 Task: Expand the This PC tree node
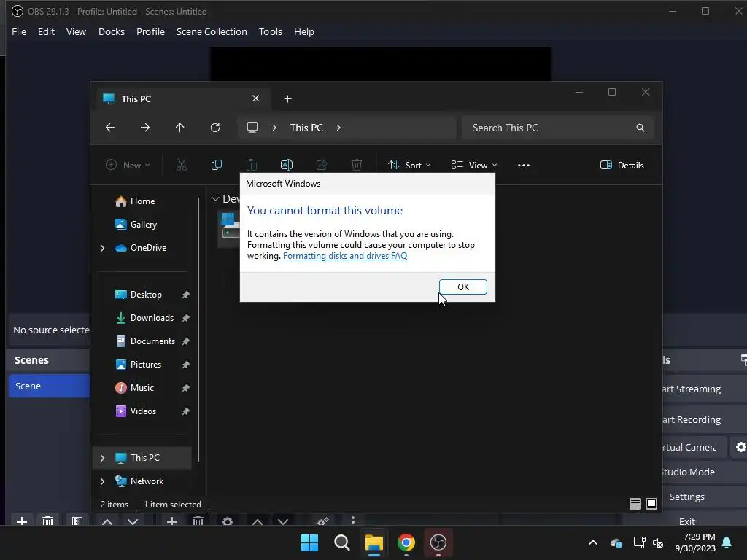[102, 458]
